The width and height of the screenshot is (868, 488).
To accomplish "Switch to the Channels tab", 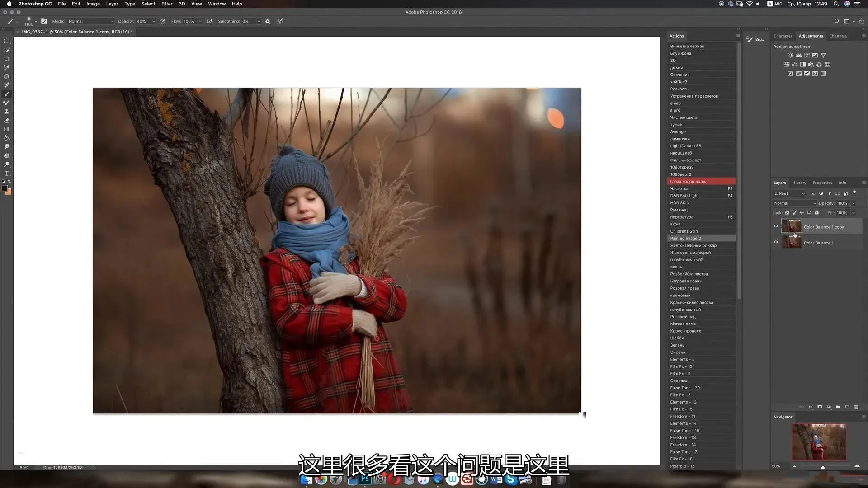I will click(x=837, y=36).
